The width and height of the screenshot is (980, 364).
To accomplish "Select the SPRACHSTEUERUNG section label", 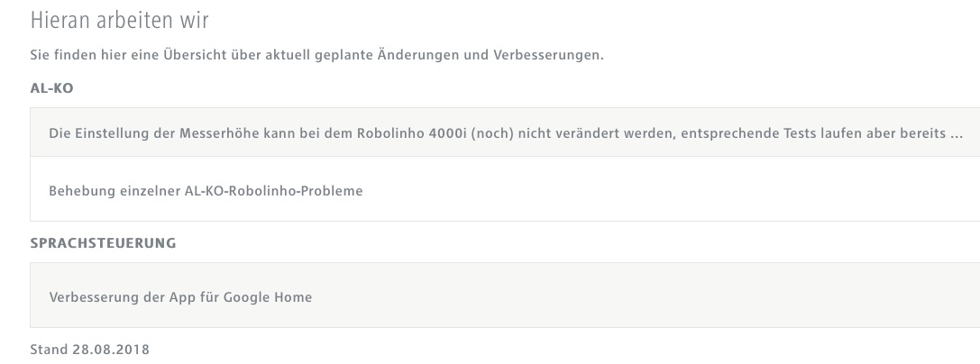I will [103, 243].
